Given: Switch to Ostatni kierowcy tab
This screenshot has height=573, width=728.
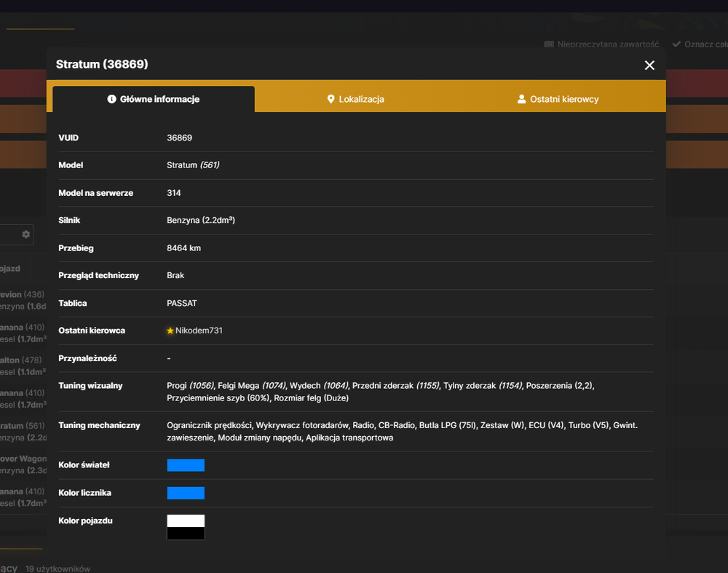Looking at the screenshot, I should (558, 99).
